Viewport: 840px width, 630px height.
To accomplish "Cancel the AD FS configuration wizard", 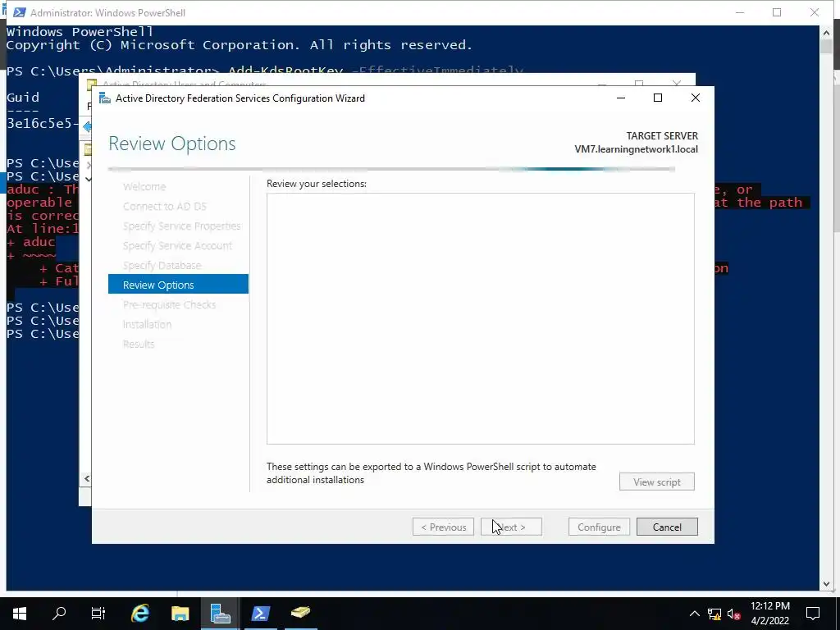I will tap(667, 527).
